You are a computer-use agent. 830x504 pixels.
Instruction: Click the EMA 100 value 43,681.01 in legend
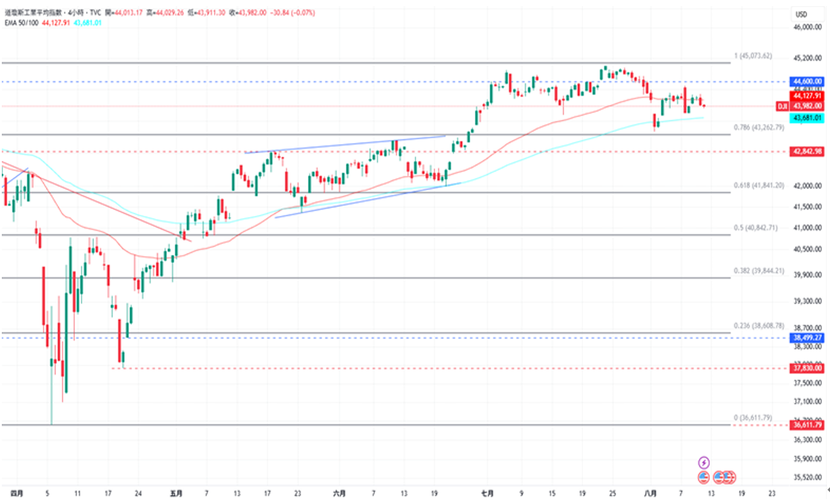coord(88,23)
